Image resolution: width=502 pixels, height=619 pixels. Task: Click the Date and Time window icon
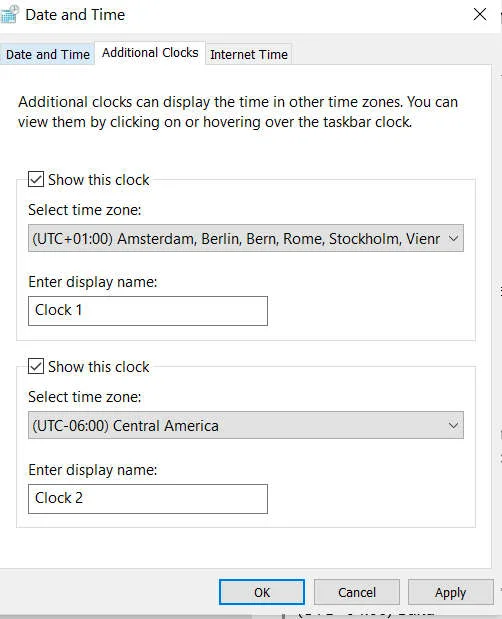(9, 15)
